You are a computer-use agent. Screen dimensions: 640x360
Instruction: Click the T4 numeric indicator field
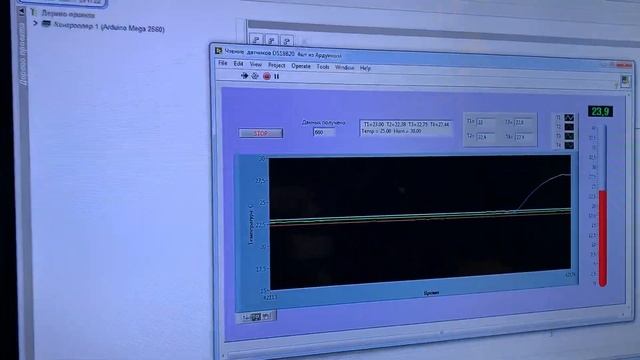pyautogui.click(x=524, y=137)
